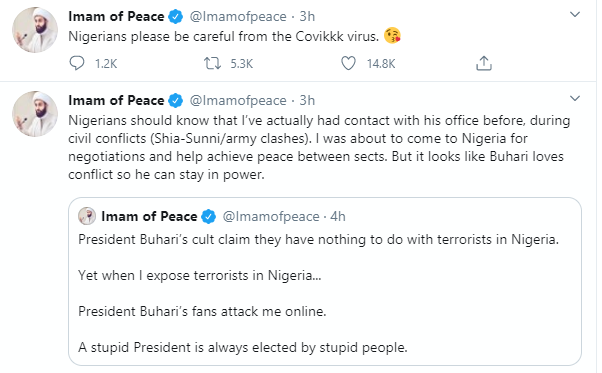Click the verified badge on the first tweet
The height and width of the screenshot is (373, 602).
click(176, 17)
